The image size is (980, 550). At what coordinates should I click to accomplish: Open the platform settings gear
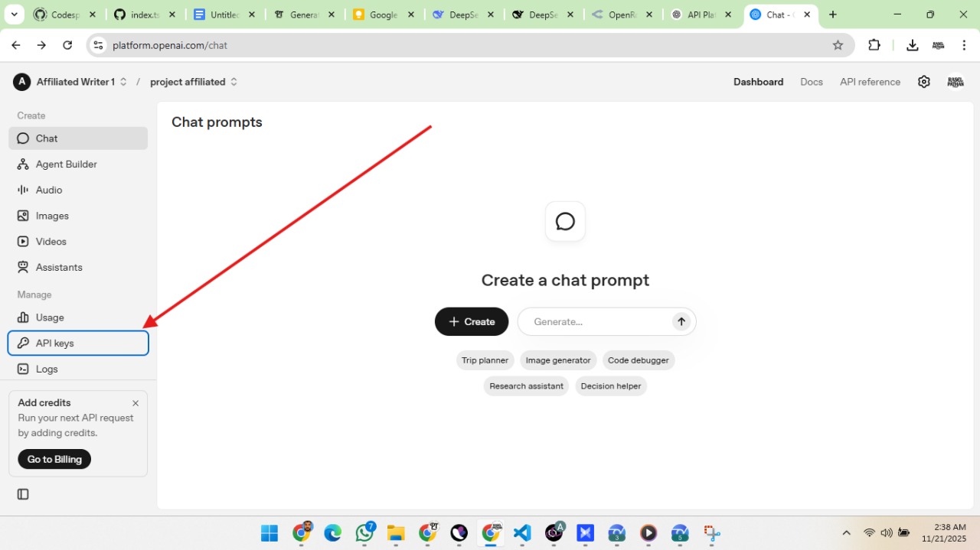pos(923,81)
